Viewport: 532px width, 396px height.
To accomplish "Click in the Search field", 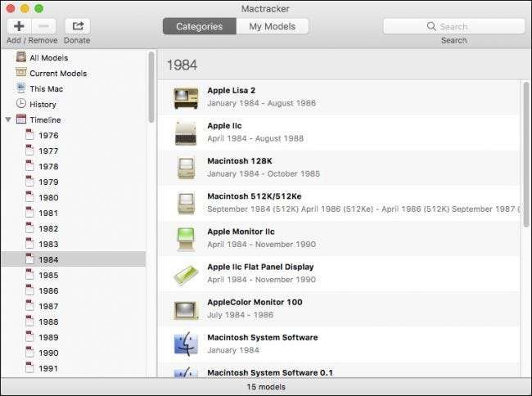I will point(453,26).
